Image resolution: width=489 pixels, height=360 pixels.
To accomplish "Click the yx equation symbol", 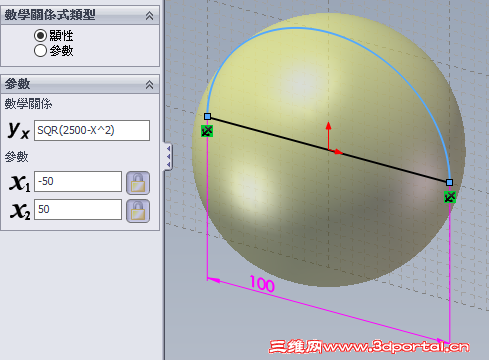I will (19, 130).
